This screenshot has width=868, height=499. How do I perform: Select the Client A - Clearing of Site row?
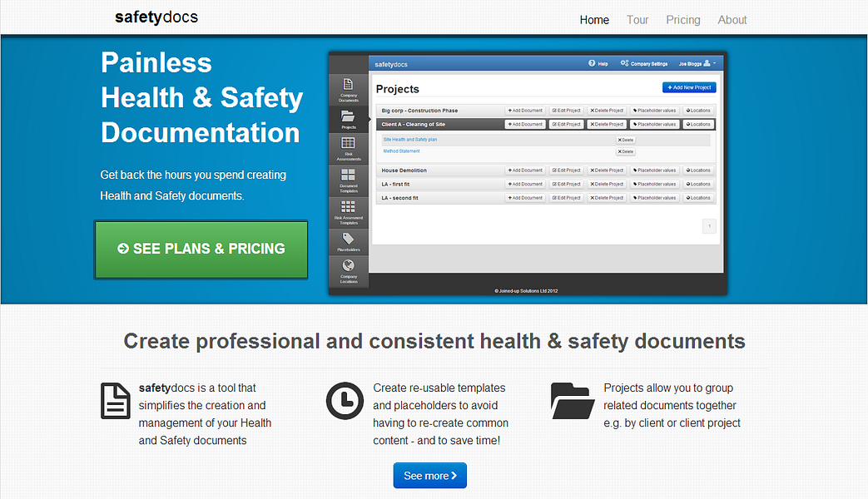coord(546,125)
